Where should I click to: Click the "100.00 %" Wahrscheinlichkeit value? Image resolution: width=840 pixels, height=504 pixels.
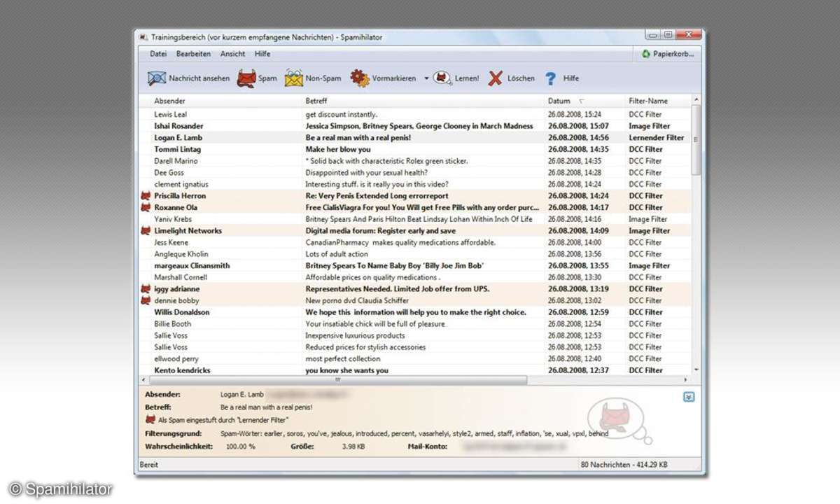tap(241, 446)
